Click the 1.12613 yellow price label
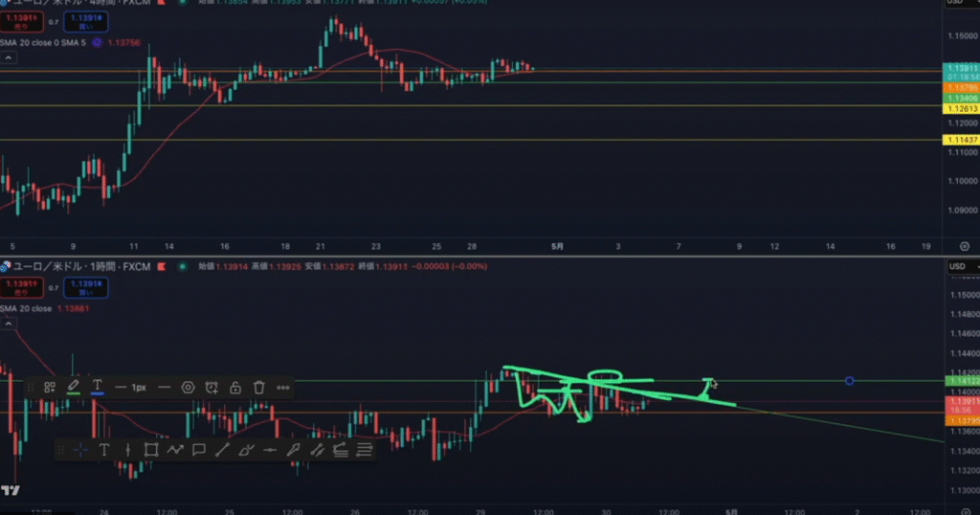This screenshot has height=515, width=980. (x=961, y=109)
